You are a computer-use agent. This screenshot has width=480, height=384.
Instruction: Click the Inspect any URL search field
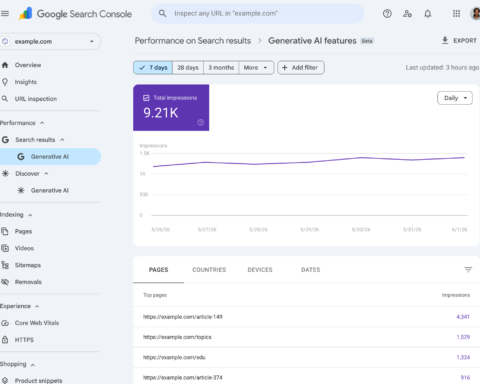(x=258, y=14)
